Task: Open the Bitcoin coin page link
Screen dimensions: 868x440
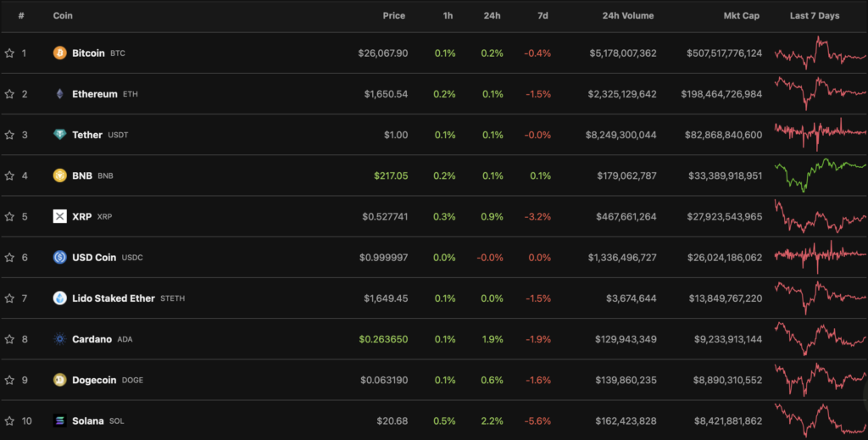Action: click(88, 53)
